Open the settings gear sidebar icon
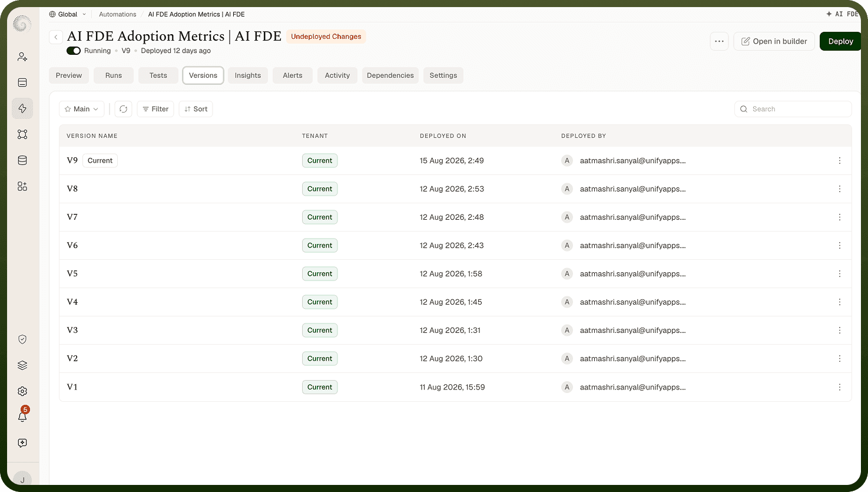This screenshot has width=868, height=492. pyautogui.click(x=22, y=391)
